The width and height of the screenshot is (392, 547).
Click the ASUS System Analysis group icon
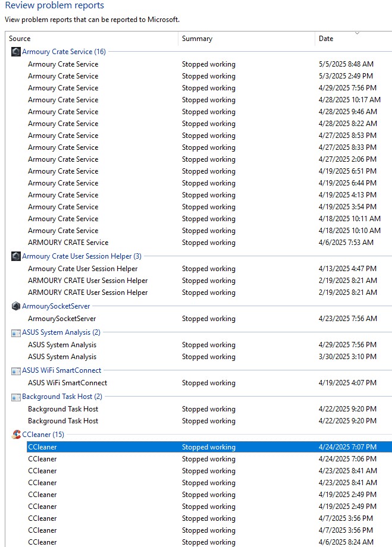pyautogui.click(x=15, y=333)
